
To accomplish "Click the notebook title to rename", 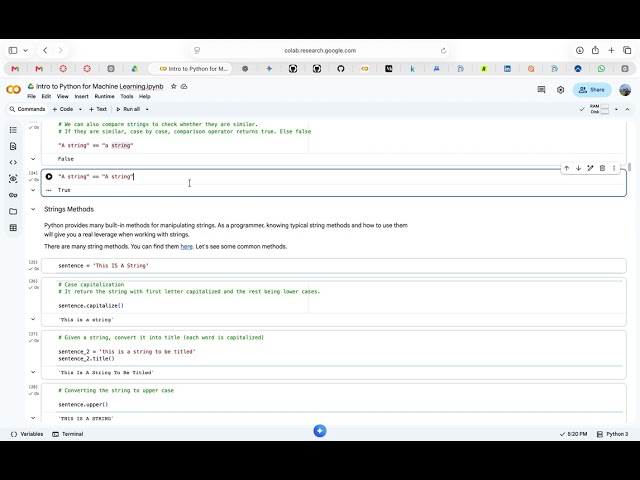I will [100, 87].
